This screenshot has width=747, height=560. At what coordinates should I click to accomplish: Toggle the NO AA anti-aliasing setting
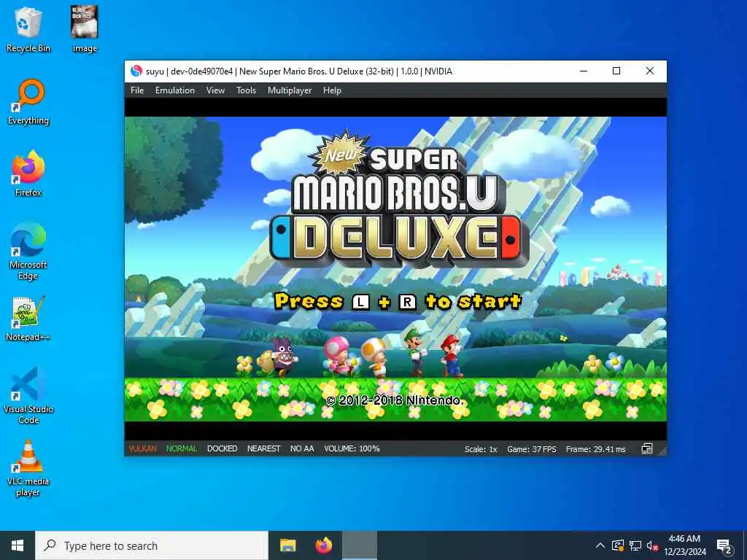[302, 448]
